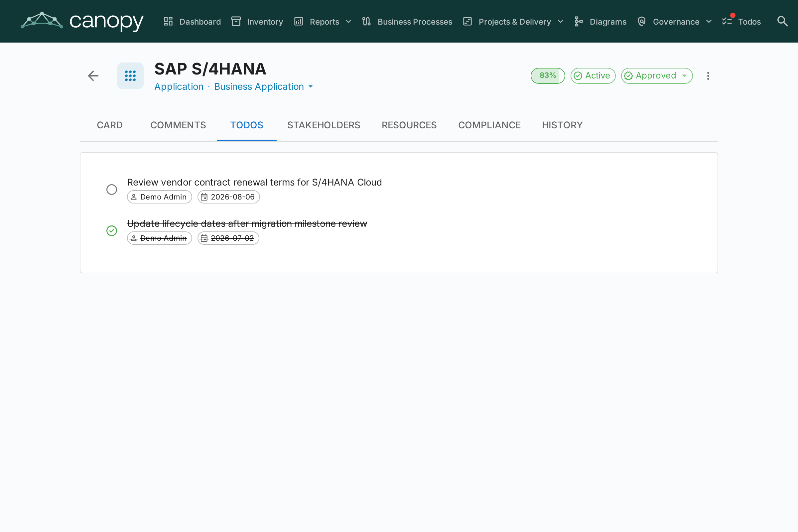This screenshot has width=798, height=532.
Task: Expand the Governance menu chevron
Action: coord(709,21)
